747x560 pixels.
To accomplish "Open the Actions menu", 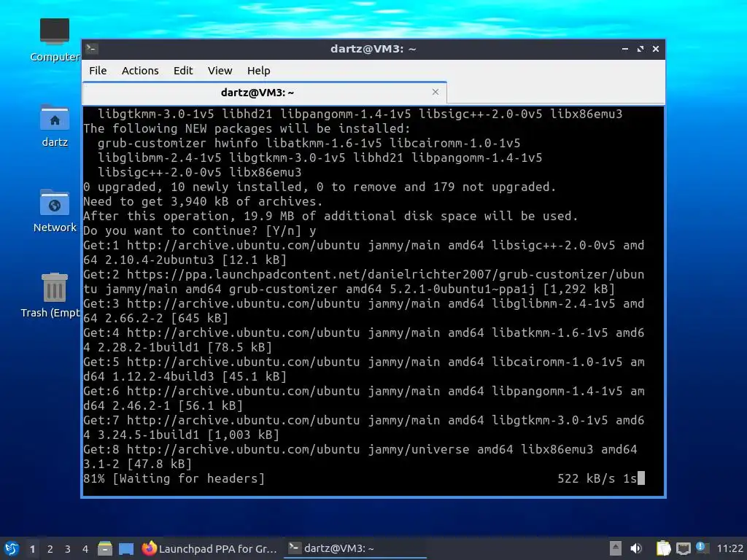I will [x=140, y=71].
